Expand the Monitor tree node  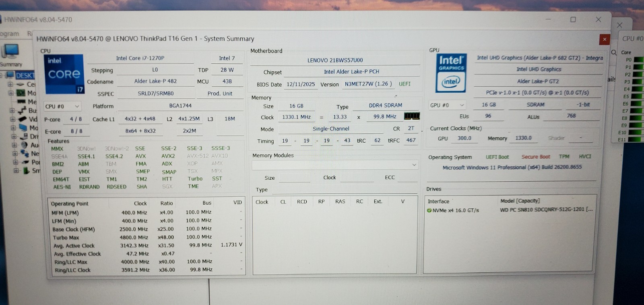click(x=13, y=128)
